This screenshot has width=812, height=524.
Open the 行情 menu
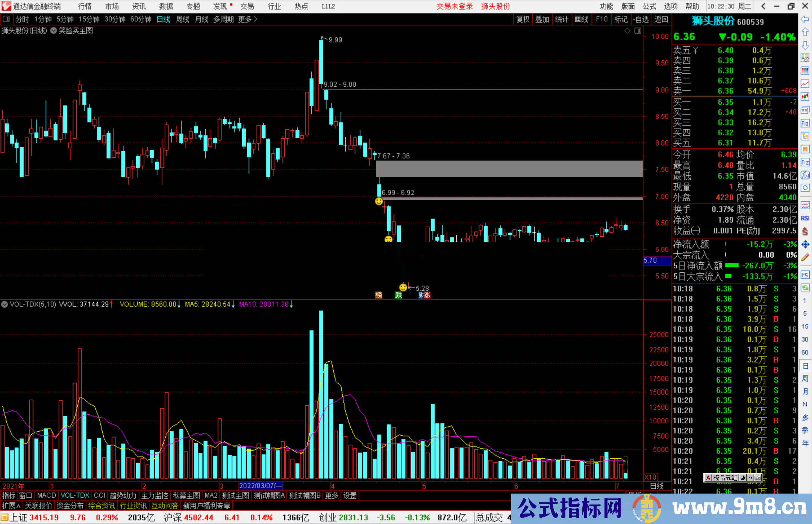(85, 6)
